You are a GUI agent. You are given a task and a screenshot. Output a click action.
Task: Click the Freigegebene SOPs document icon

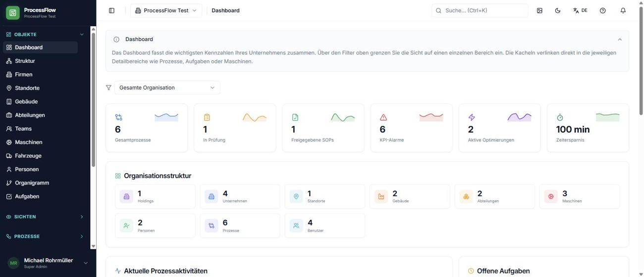(295, 117)
